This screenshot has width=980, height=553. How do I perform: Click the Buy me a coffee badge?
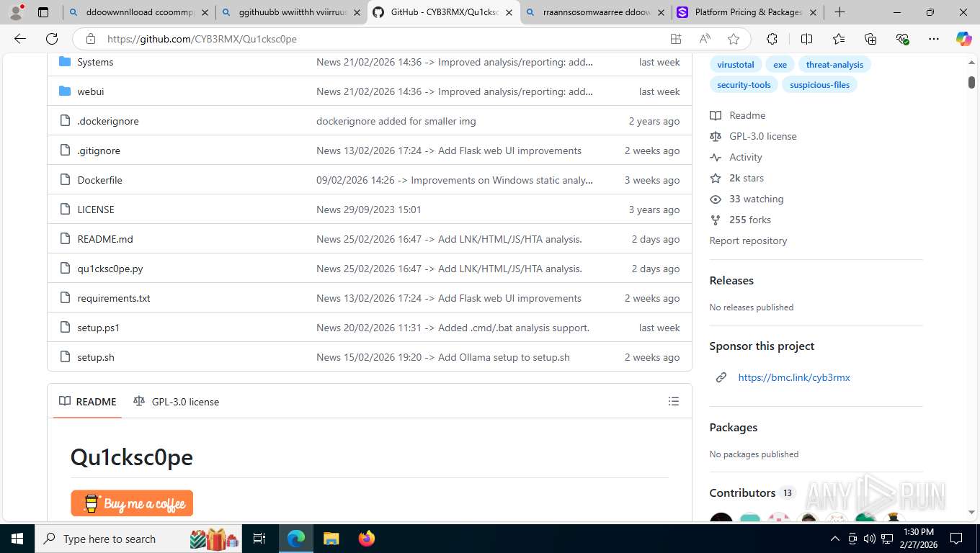(x=132, y=503)
